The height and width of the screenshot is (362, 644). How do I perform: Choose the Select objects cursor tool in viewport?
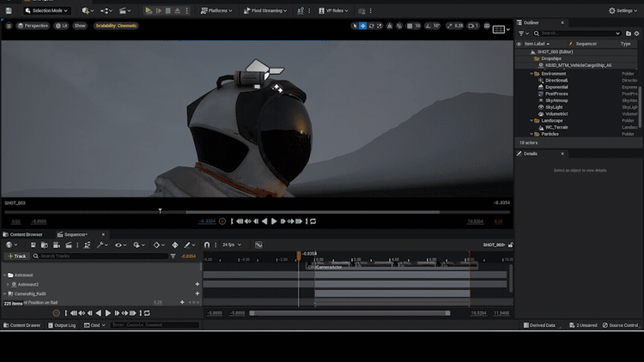[x=355, y=26]
